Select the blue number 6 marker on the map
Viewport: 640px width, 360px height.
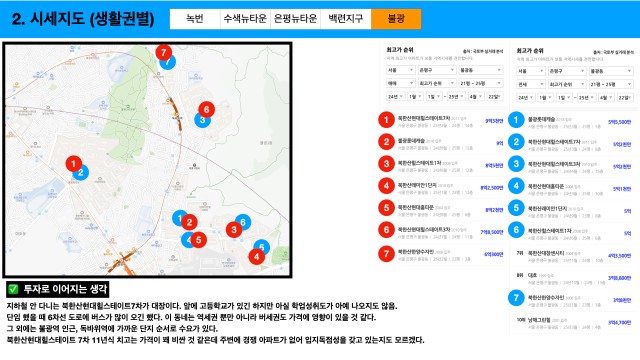pos(243,222)
